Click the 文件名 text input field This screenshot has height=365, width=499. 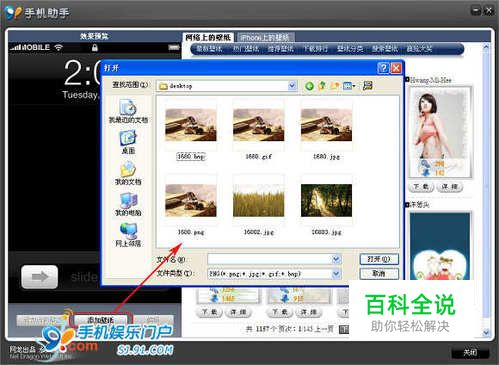[x=269, y=259]
